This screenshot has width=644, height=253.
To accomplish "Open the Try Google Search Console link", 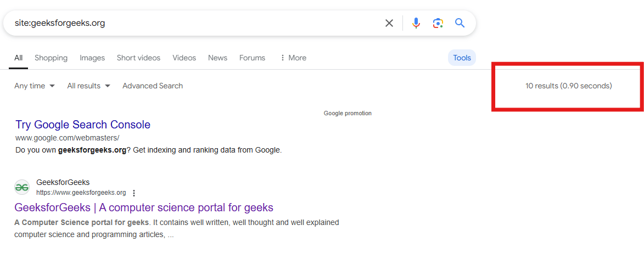I will pyautogui.click(x=83, y=125).
